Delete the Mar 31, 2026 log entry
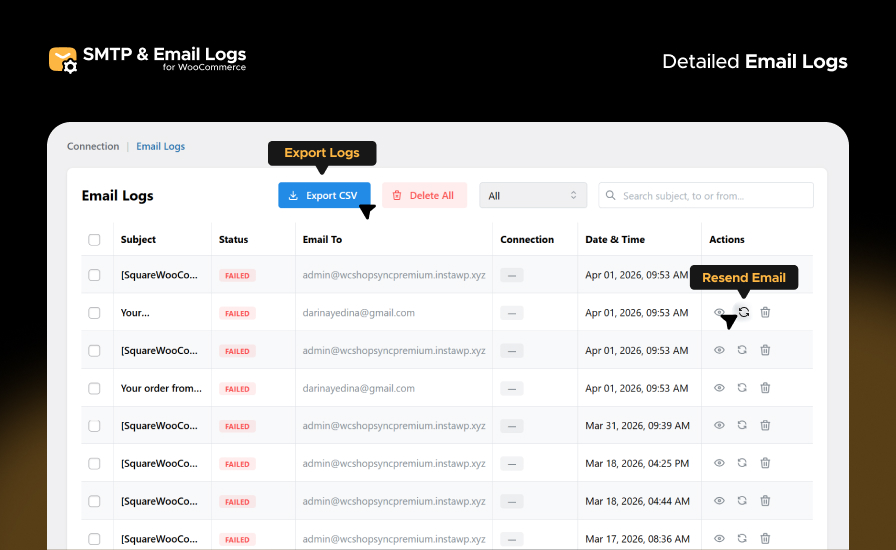 coord(765,425)
